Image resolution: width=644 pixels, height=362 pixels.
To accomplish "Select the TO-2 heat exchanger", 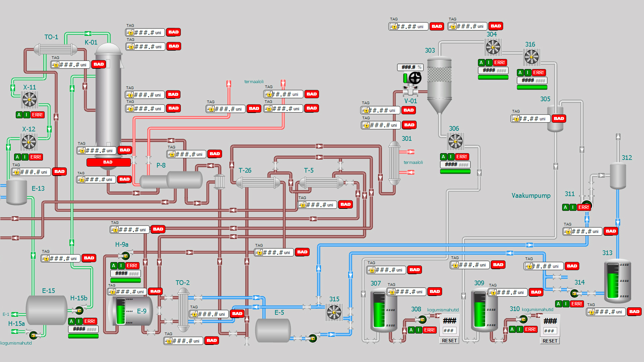I will [183, 310].
